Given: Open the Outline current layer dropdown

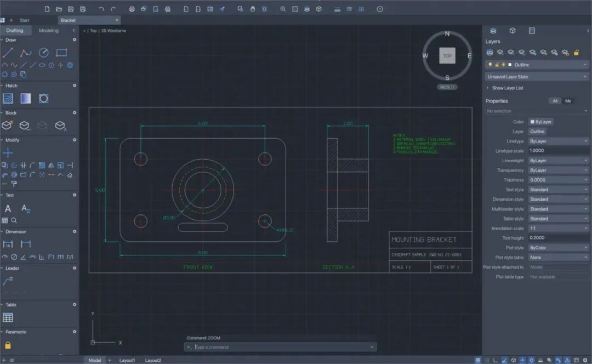Looking at the screenshot, I should pos(537,65).
